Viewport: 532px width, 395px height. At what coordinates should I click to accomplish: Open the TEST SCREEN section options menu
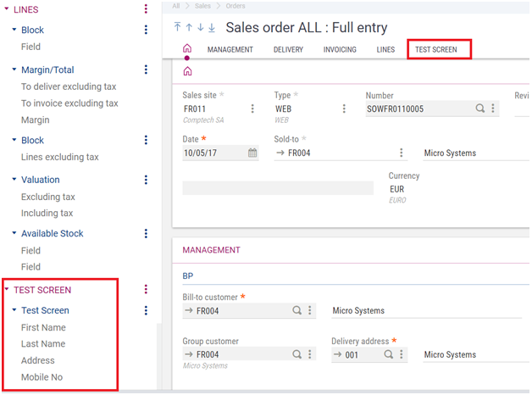[146, 289]
